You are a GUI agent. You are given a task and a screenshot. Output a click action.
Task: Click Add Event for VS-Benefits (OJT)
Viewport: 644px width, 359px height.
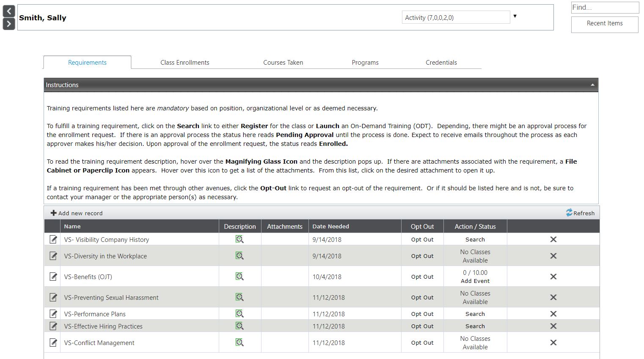[x=475, y=281]
